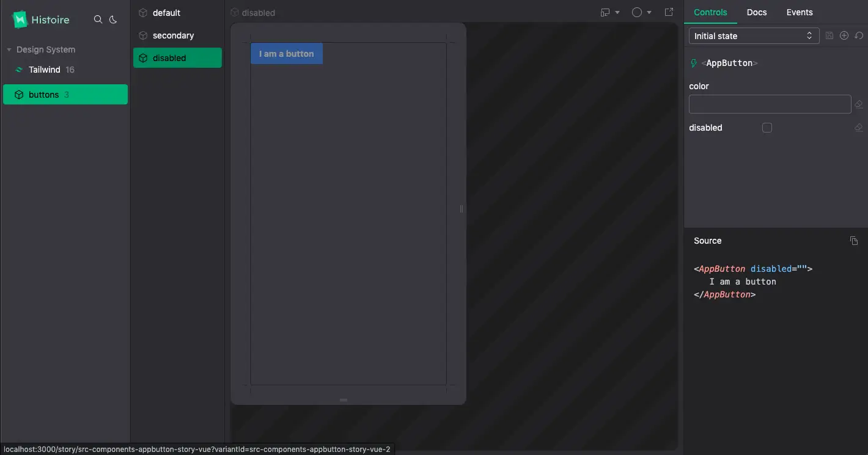Click the default variant cube icon
The height and width of the screenshot is (455, 868).
click(x=143, y=13)
